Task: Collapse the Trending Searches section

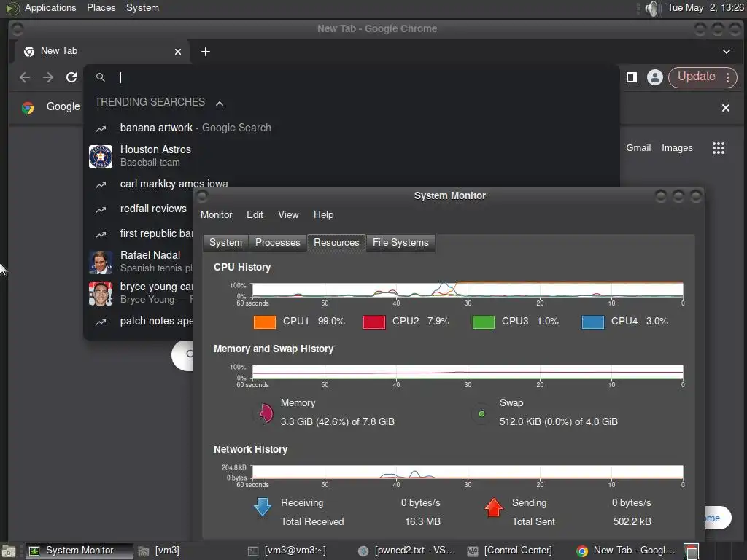Action: [220, 104]
